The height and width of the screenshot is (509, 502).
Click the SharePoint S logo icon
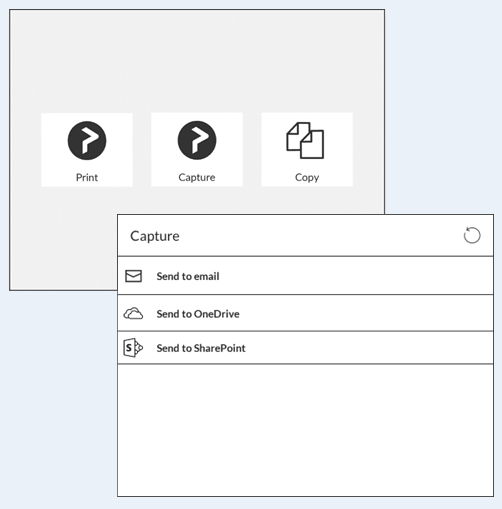click(133, 348)
